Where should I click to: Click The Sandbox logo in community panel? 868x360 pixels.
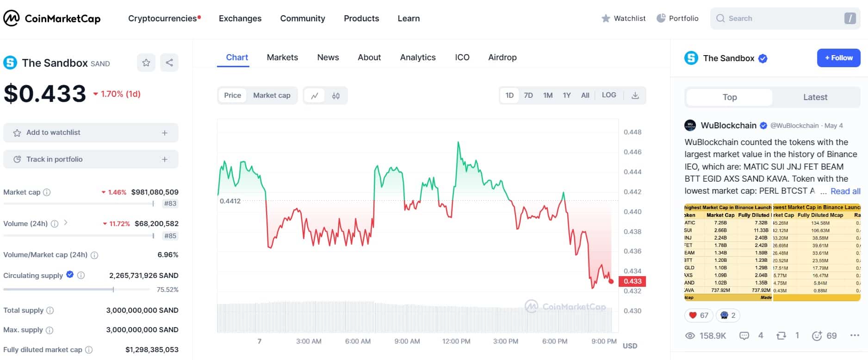pos(691,58)
